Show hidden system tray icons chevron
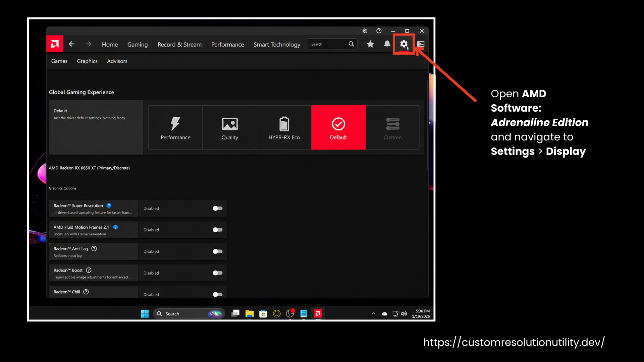The height and width of the screenshot is (362, 644). tap(373, 314)
